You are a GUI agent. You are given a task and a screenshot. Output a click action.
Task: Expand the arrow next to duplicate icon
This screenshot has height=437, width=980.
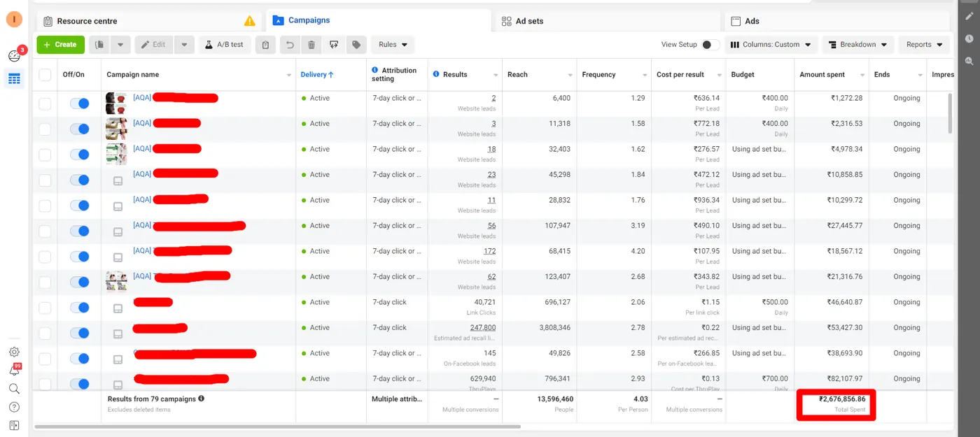(x=120, y=45)
